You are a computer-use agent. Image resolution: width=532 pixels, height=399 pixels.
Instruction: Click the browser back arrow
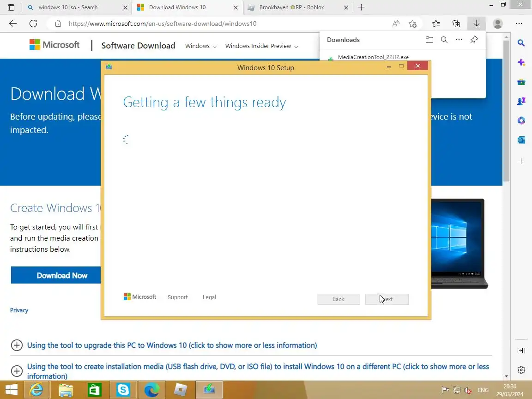pyautogui.click(x=13, y=24)
